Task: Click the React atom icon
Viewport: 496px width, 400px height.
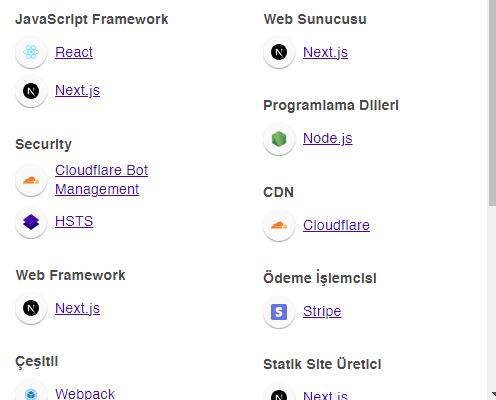Action: [x=31, y=52]
